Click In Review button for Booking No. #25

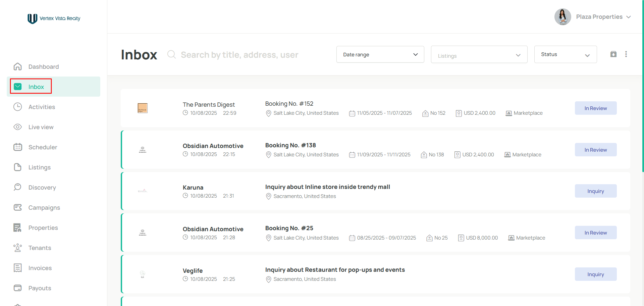coord(595,233)
